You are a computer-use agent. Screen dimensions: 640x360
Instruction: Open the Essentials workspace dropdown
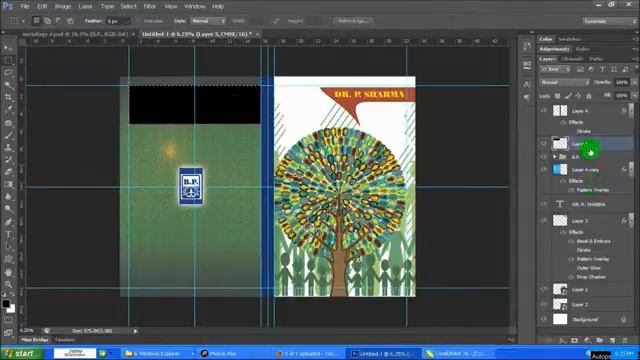pos(609,21)
